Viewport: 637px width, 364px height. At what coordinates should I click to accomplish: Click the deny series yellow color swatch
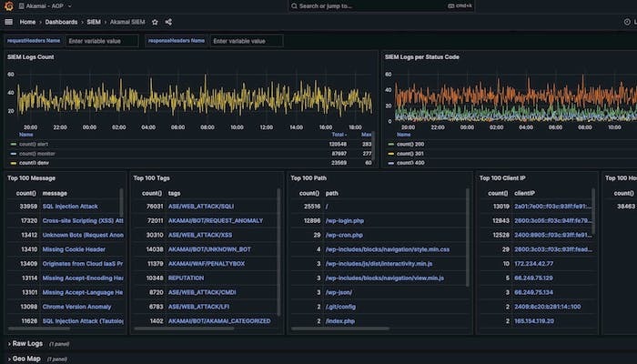14,163
